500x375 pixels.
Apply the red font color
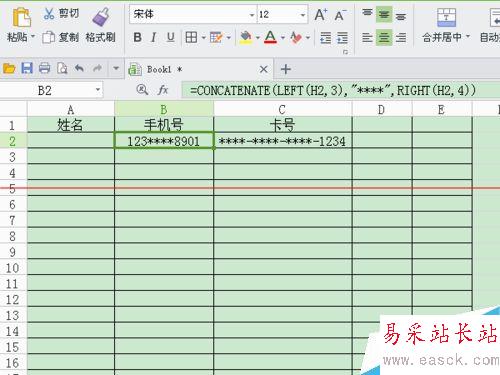(270, 37)
